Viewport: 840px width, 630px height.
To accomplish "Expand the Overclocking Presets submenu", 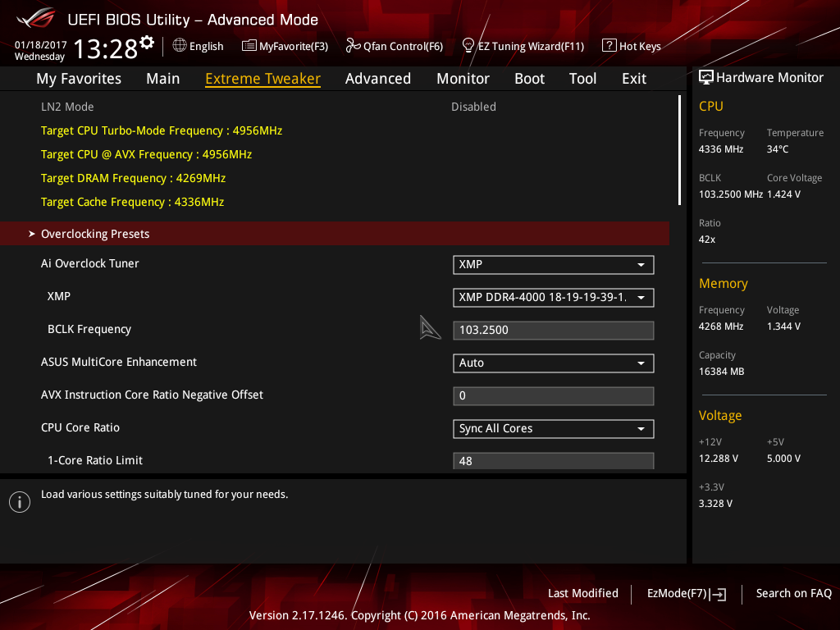I will pos(335,234).
